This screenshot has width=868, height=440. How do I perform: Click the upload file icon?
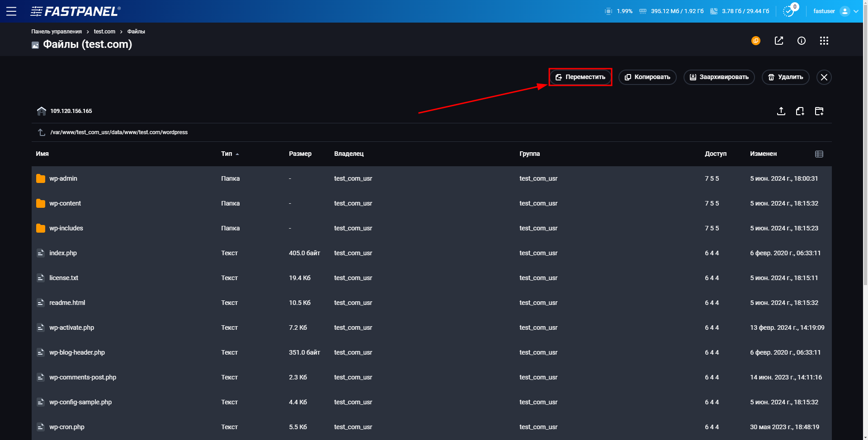[x=781, y=111]
